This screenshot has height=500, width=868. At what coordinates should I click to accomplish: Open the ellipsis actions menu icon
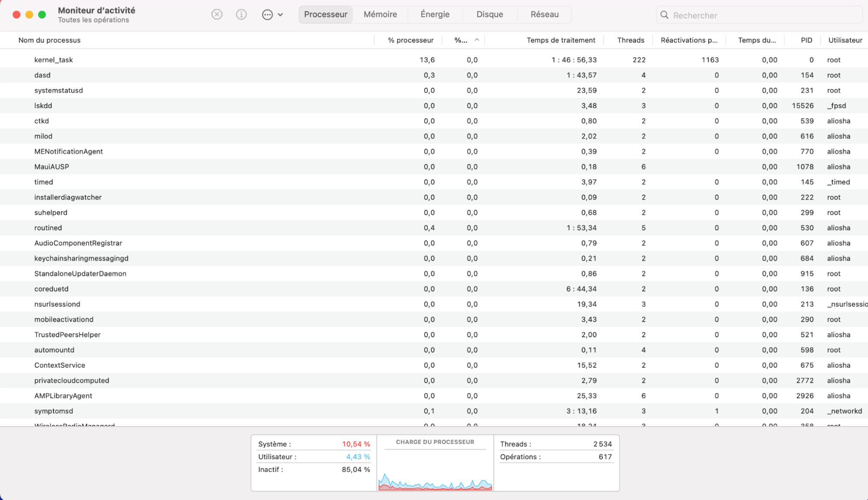pyautogui.click(x=267, y=15)
